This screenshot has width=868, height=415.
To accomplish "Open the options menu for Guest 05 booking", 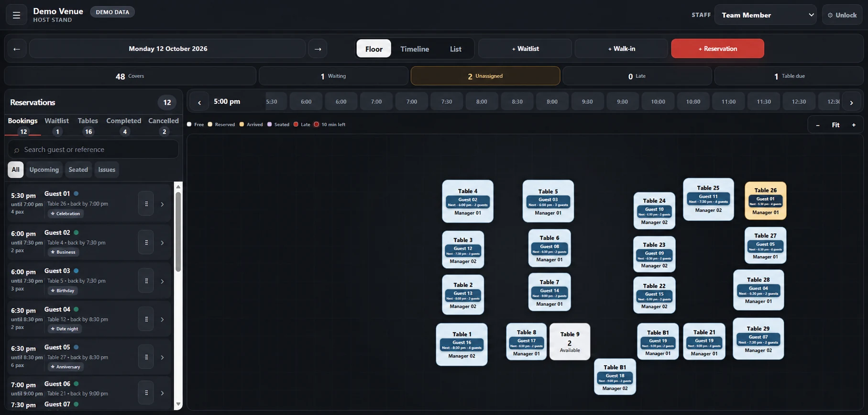I will tap(146, 357).
